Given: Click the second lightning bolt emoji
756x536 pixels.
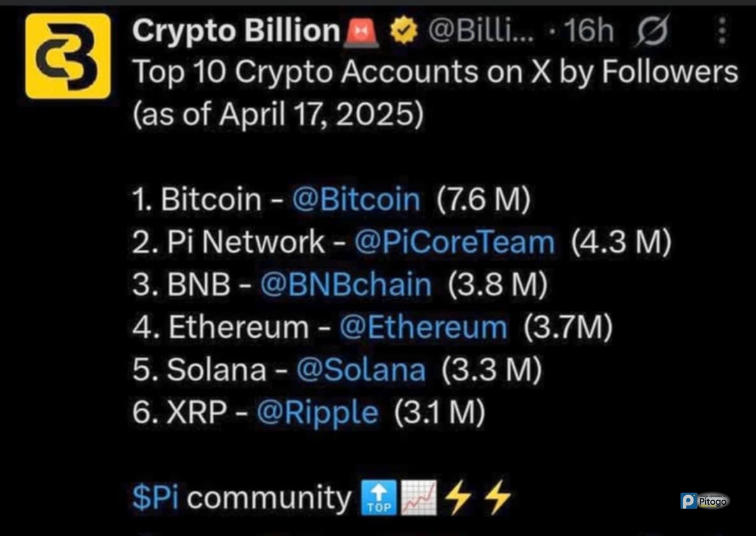Looking at the screenshot, I should point(497,497).
